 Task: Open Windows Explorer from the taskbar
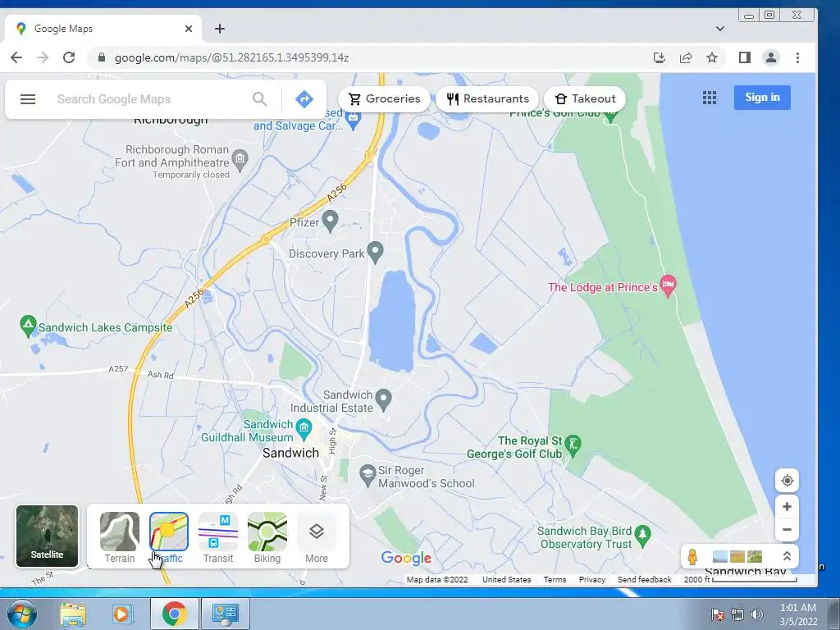[x=73, y=614]
